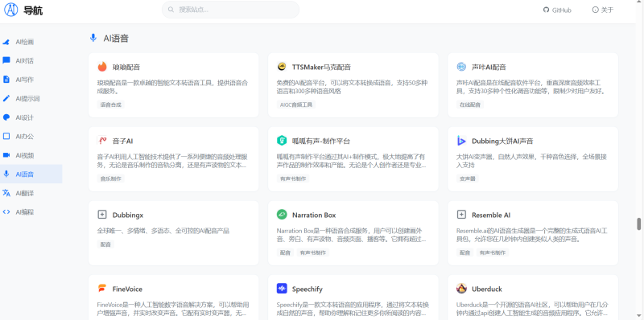Click the Speechify blue waveform logo
Image resolution: width=644 pixels, height=320 pixels.
(x=282, y=289)
